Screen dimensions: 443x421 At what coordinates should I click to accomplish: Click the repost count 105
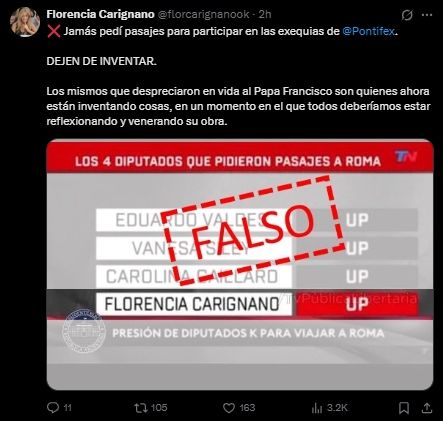(x=159, y=408)
